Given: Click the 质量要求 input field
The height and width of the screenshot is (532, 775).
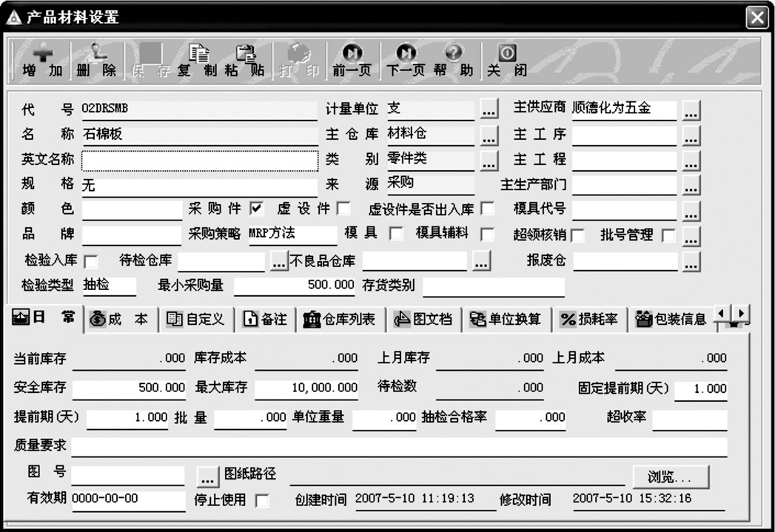Looking at the screenshot, I should coord(400,447).
